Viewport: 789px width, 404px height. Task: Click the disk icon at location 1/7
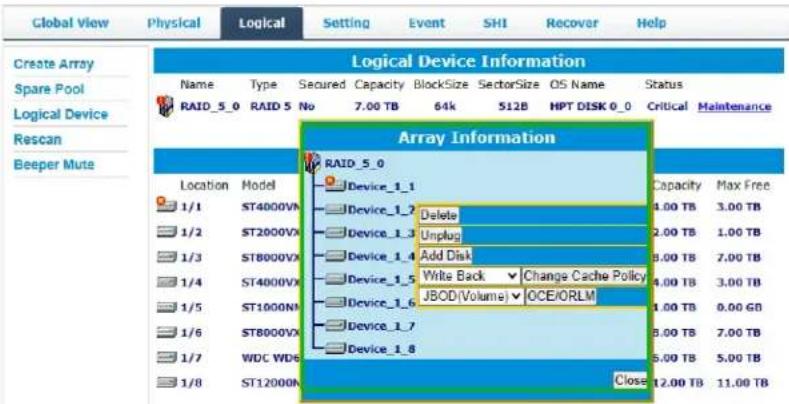pyautogui.click(x=167, y=358)
